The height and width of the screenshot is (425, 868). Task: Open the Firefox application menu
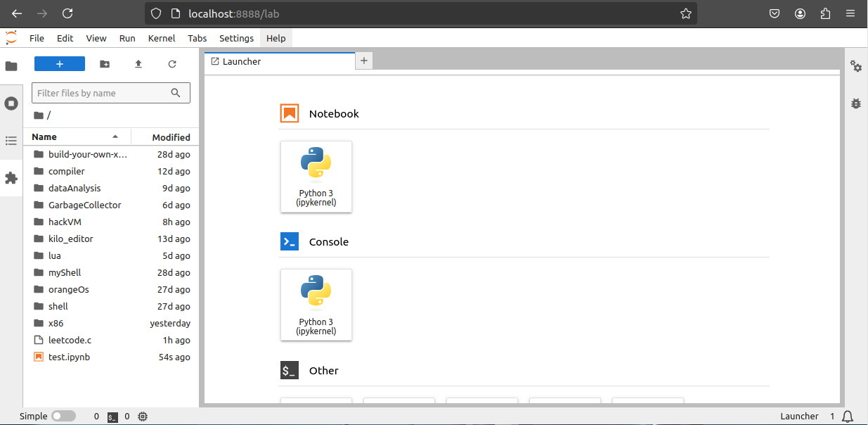[x=851, y=13]
